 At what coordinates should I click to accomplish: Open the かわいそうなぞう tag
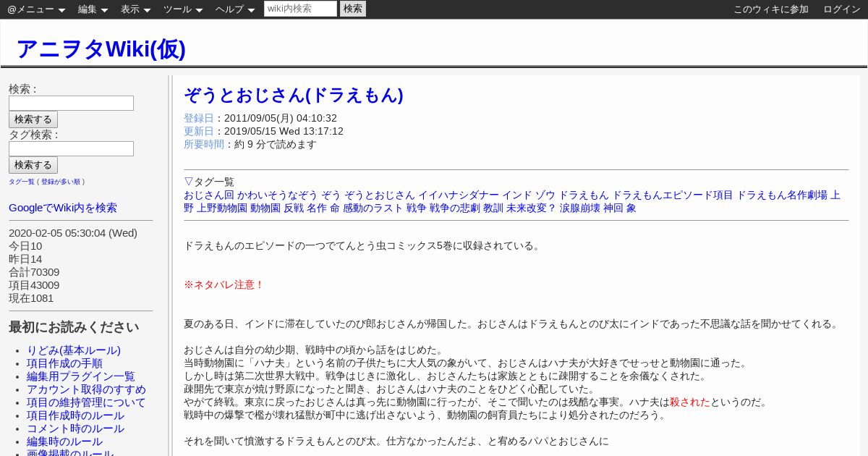[277, 195]
